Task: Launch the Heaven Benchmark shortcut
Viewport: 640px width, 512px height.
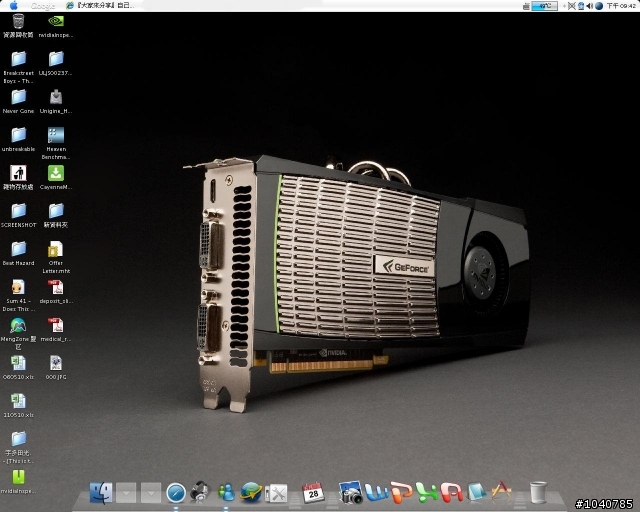Action: pyautogui.click(x=56, y=143)
